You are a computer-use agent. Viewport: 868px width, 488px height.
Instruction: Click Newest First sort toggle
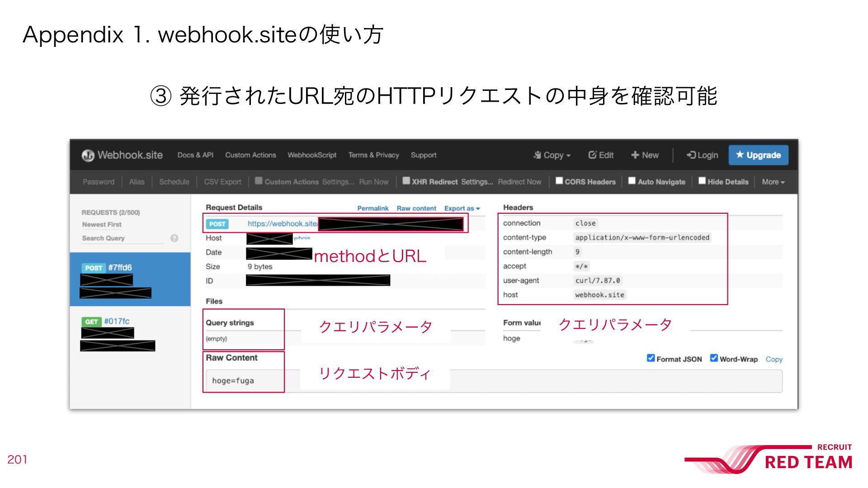[102, 225]
